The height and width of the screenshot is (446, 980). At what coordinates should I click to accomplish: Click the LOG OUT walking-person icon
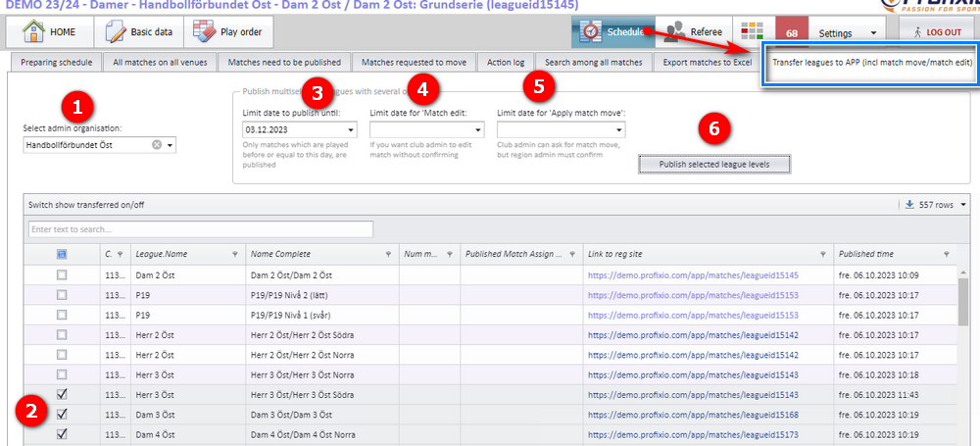point(917,32)
